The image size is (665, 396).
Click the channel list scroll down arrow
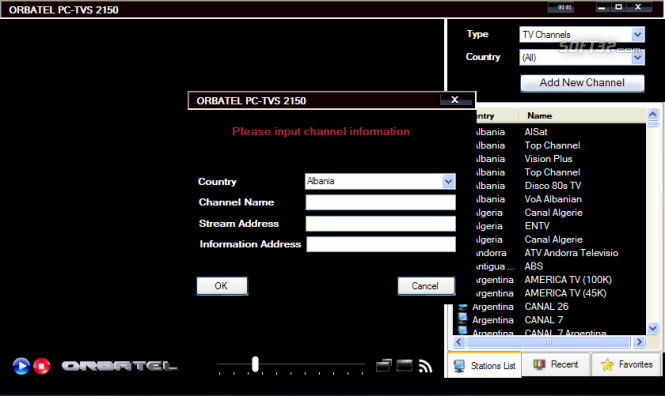[x=653, y=328]
